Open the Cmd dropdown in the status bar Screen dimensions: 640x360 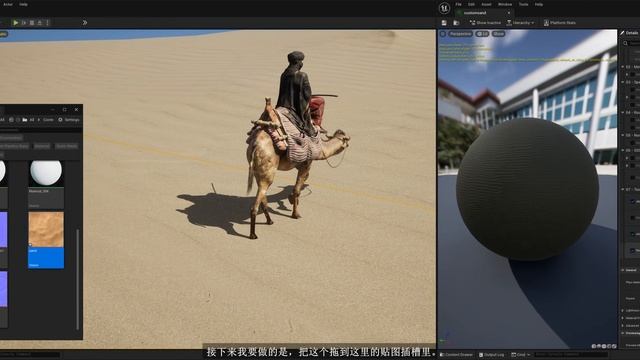[x=520, y=355]
